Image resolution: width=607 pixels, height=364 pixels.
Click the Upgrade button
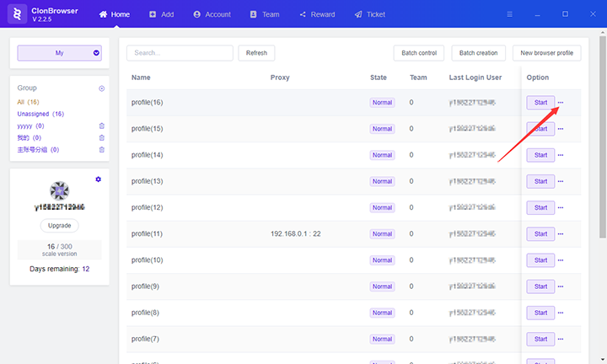[59, 226]
